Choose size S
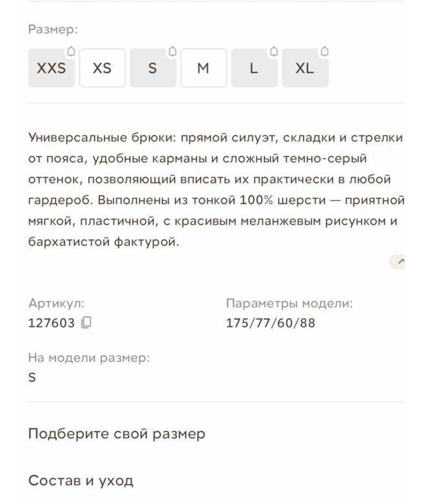This screenshot has width=425, height=504. [x=153, y=68]
